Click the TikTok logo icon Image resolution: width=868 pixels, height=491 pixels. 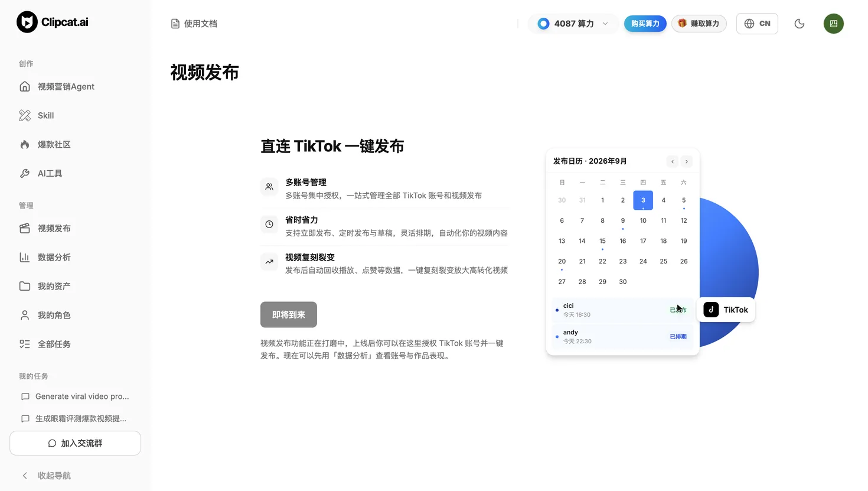[x=711, y=310]
